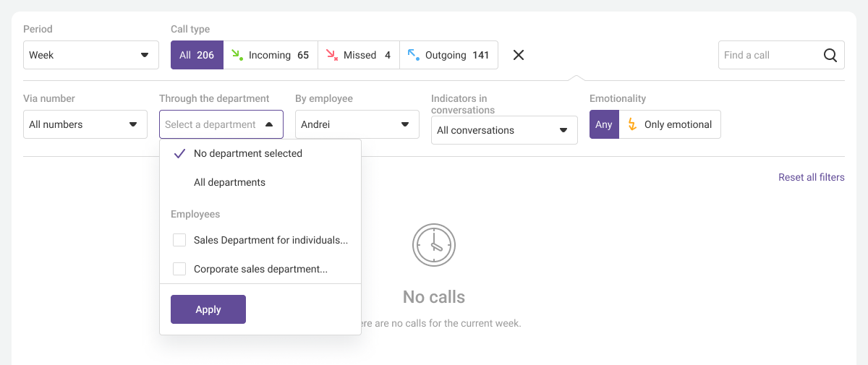Open the By employee Andrei dropdown
This screenshot has height=365, width=868.
pyautogui.click(x=357, y=124)
